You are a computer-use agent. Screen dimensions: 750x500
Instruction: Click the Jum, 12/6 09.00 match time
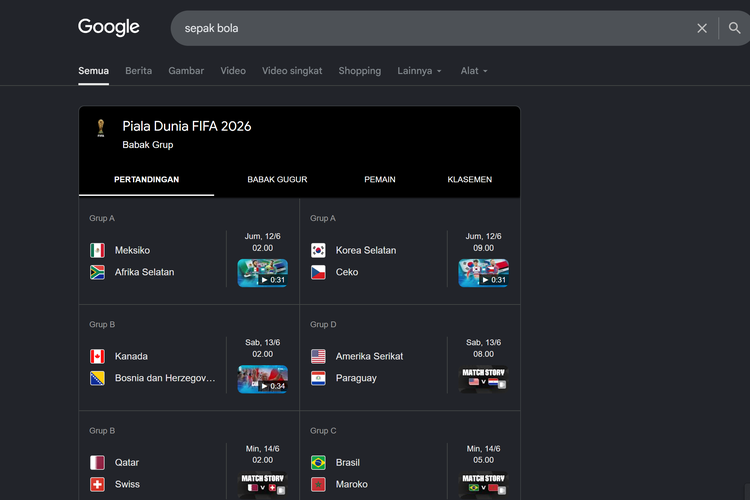[484, 242]
